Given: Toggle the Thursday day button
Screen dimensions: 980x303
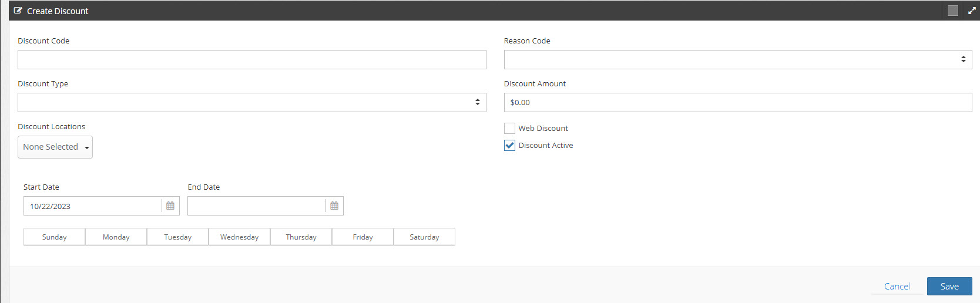Looking at the screenshot, I should click(x=301, y=237).
